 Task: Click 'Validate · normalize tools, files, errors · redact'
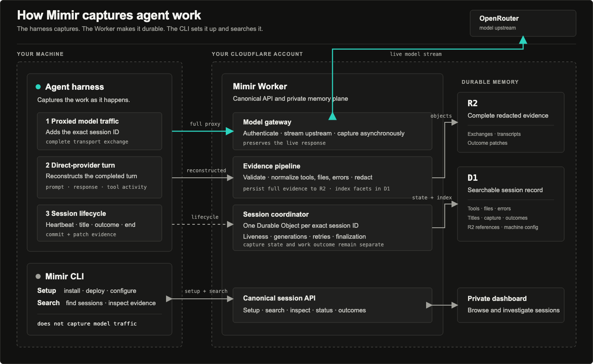(x=308, y=177)
